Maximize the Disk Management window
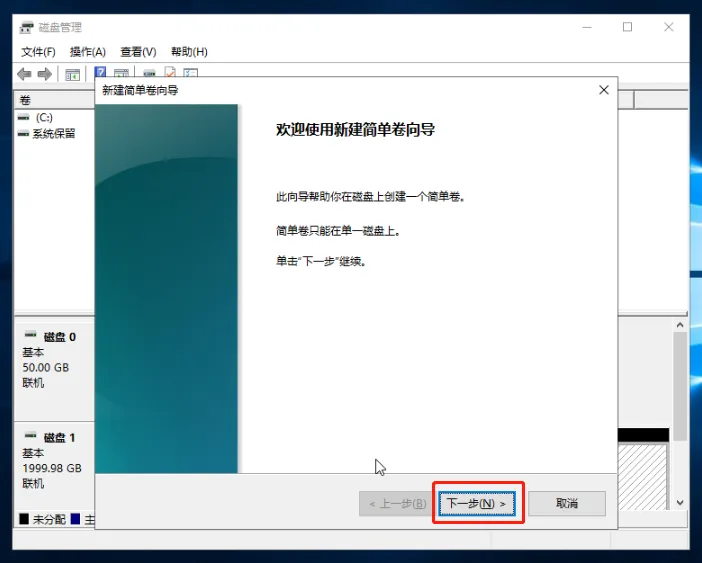Screen dimensions: 702x563 coord(628,27)
